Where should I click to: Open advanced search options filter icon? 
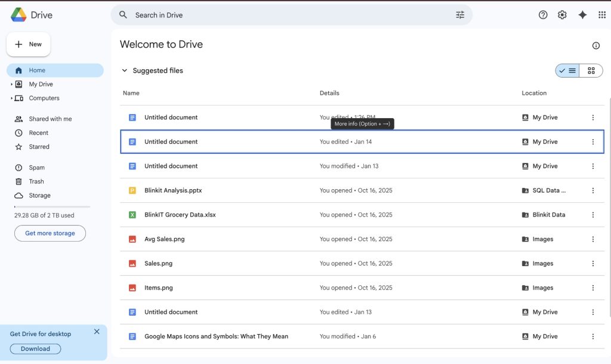point(459,14)
